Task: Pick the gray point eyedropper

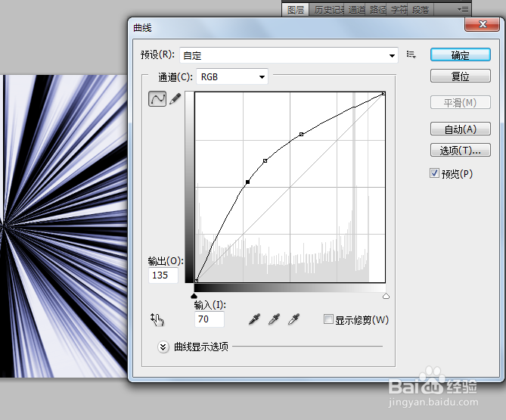Action: point(274,319)
